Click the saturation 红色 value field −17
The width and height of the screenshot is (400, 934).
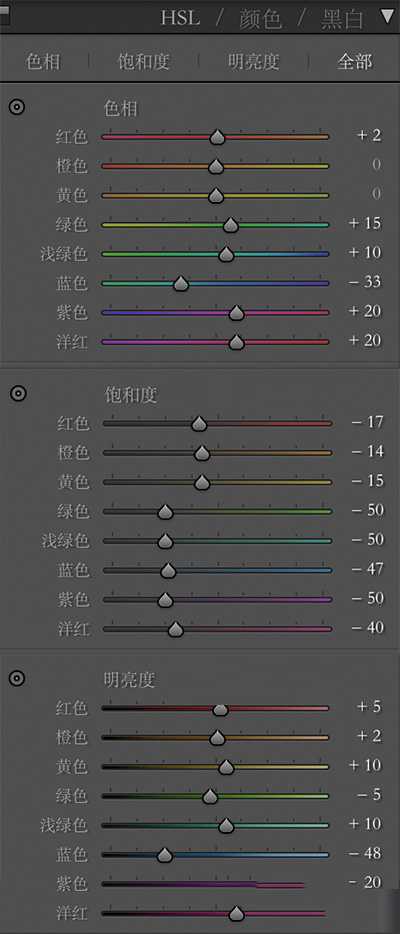coord(367,422)
